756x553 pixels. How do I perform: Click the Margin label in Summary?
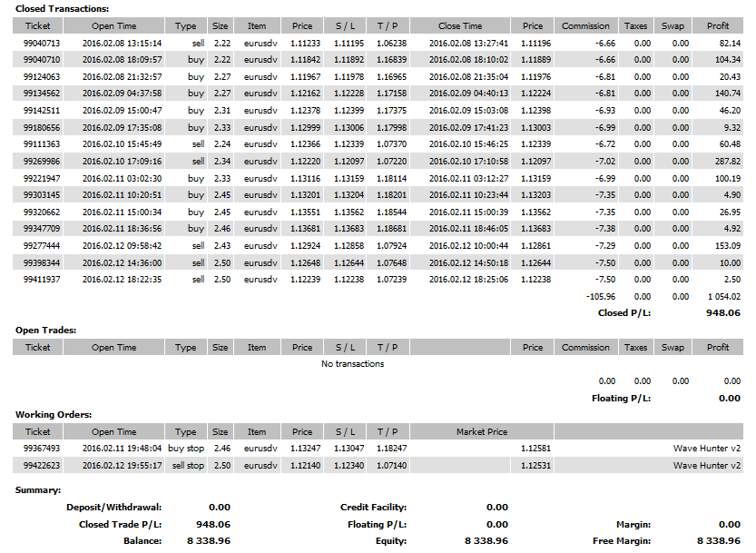(x=633, y=525)
